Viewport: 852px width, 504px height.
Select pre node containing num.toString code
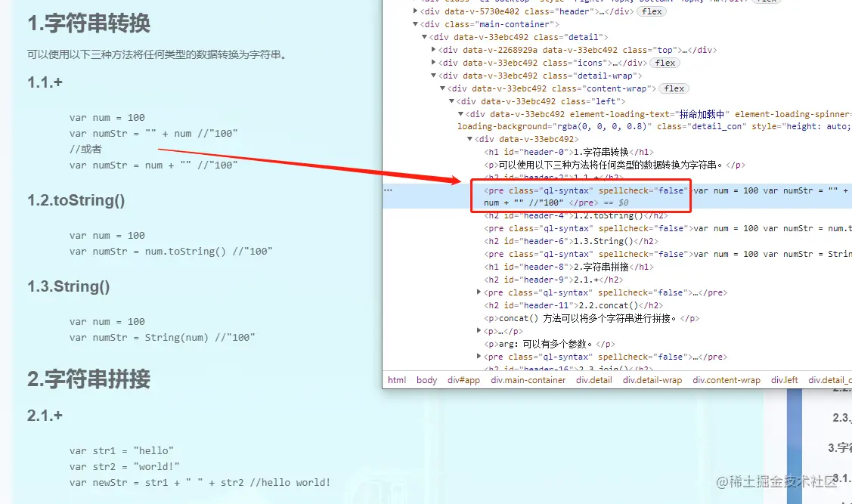(x=668, y=229)
